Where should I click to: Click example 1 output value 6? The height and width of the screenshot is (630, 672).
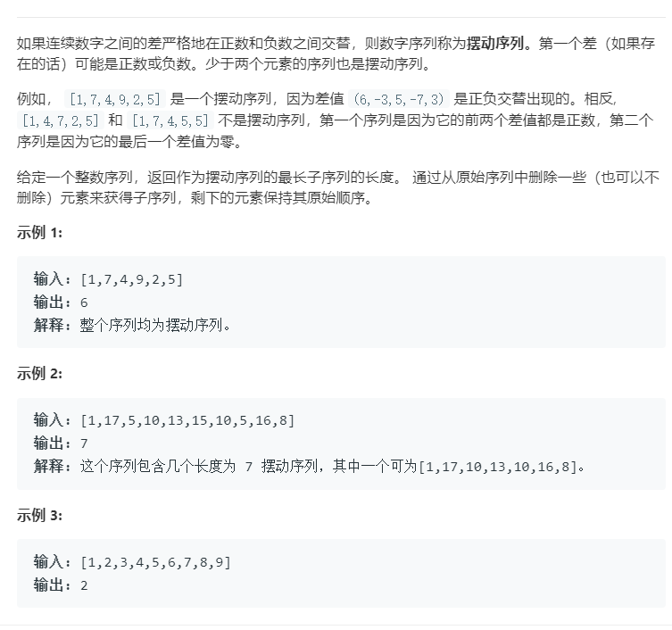coord(84,303)
